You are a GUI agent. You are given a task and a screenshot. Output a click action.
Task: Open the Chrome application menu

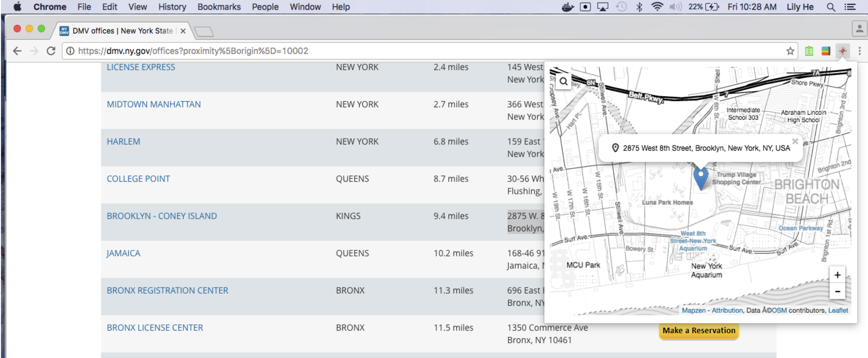coord(50,7)
